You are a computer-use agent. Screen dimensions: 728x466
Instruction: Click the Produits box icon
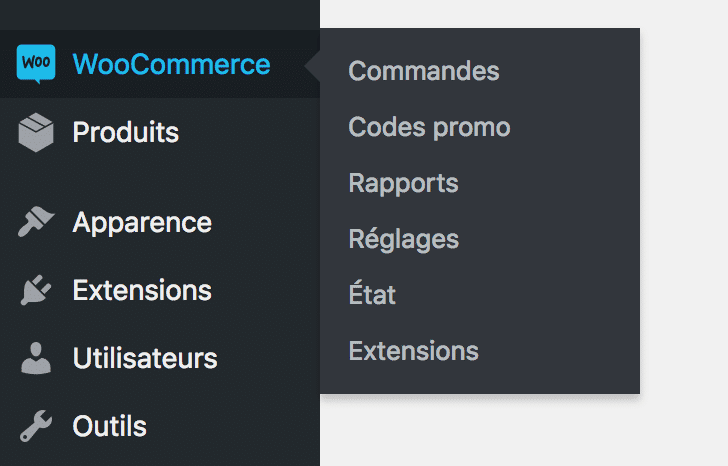pos(36,132)
